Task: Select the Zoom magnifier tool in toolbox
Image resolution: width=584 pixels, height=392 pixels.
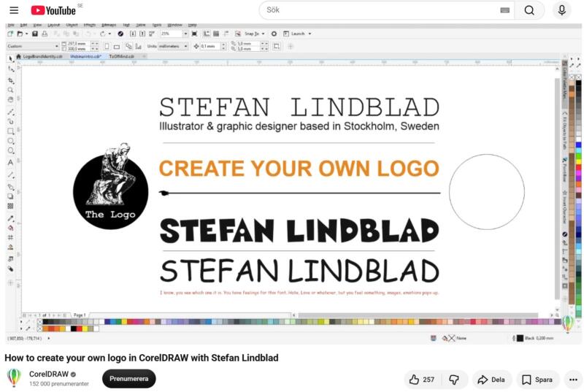Action: 10,90
